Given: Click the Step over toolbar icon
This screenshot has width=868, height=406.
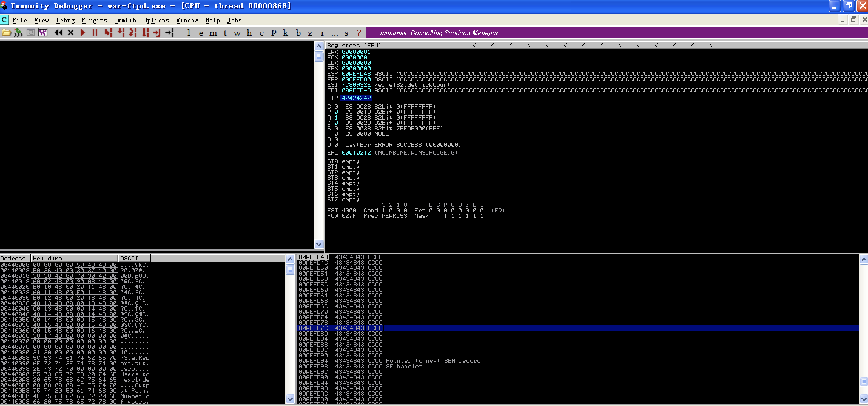Looking at the screenshot, I should coord(121,33).
